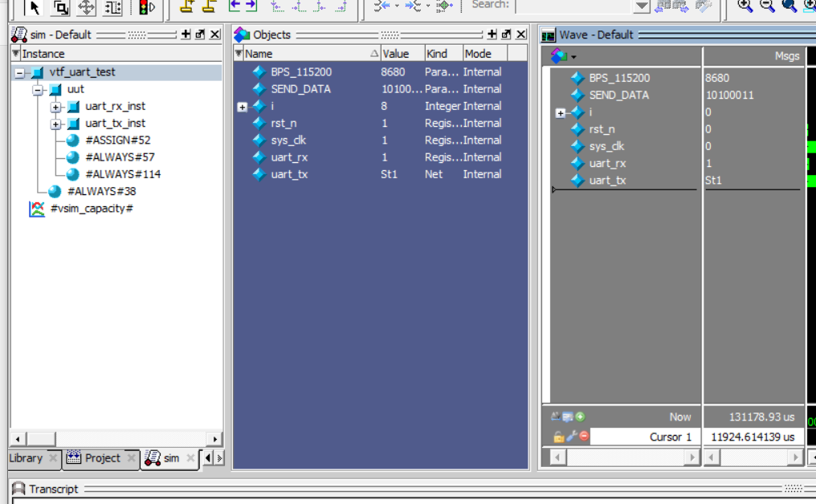Open the Search history dropdown arrow
The width and height of the screenshot is (816, 504).
(x=640, y=6)
